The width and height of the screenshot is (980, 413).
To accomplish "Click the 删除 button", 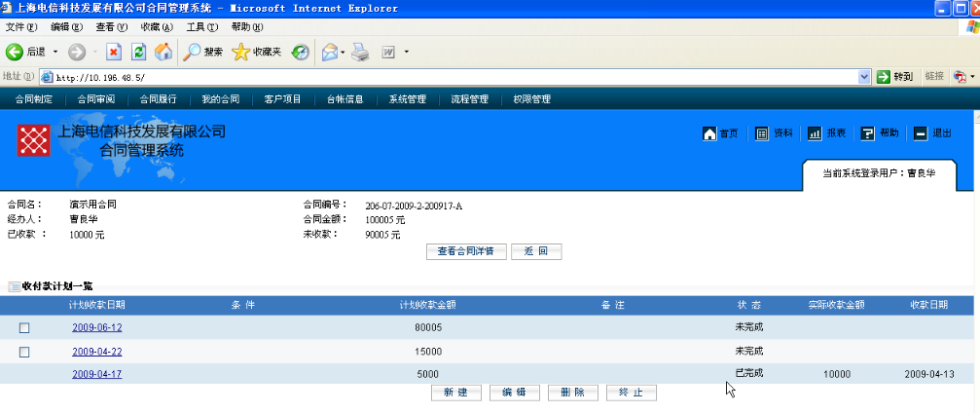I will (x=573, y=393).
